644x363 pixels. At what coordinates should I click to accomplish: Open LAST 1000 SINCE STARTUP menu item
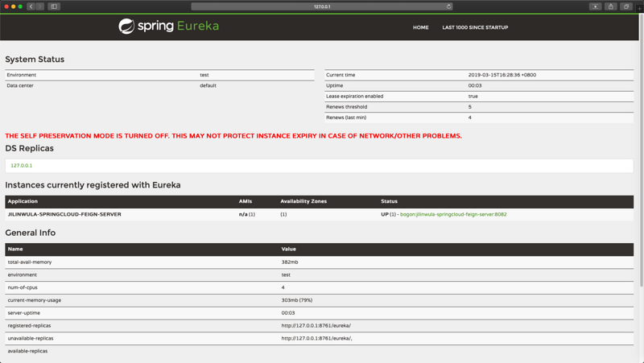click(x=475, y=27)
